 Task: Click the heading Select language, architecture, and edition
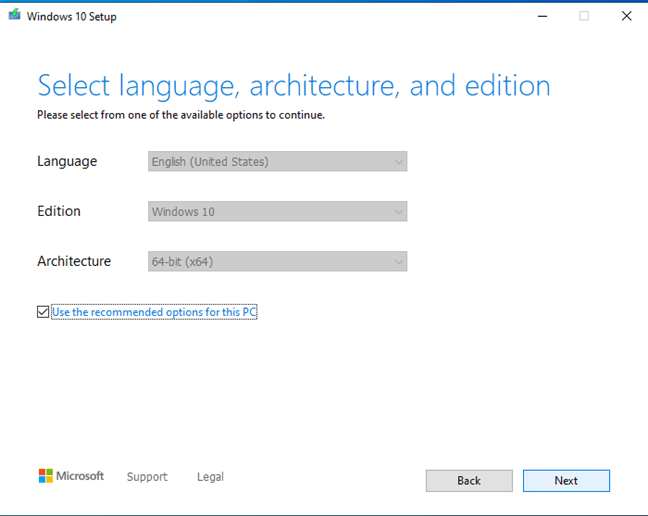click(x=294, y=86)
